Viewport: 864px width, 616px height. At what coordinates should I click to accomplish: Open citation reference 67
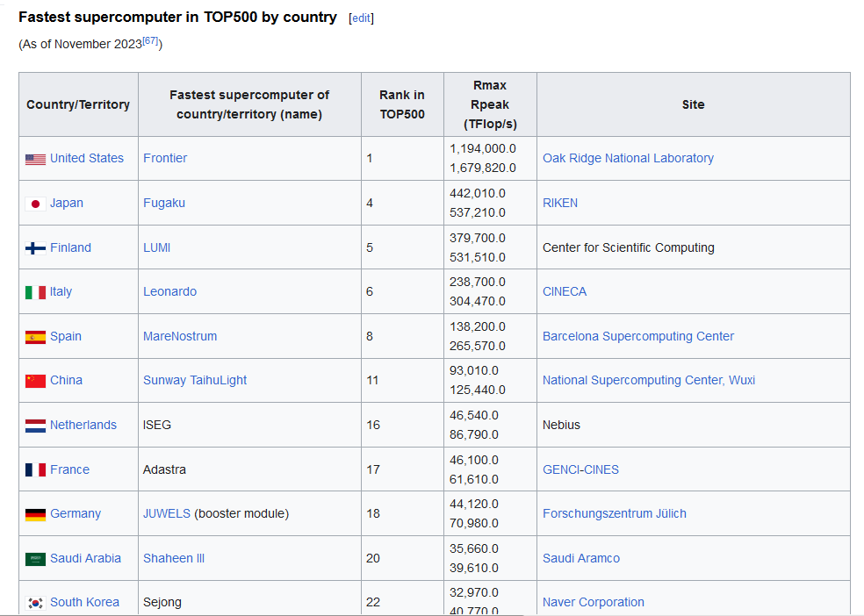click(x=150, y=40)
